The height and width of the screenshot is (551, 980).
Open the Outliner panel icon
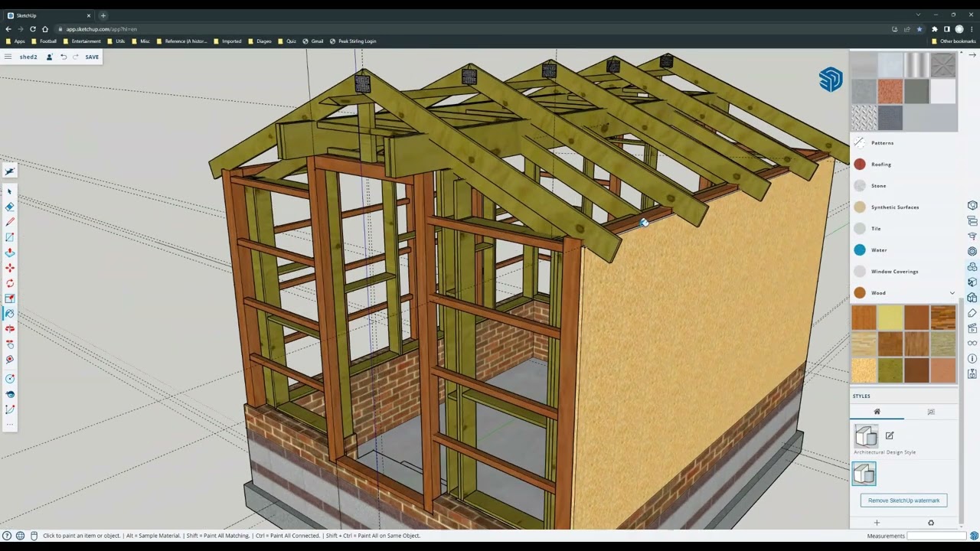tap(972, 221)
